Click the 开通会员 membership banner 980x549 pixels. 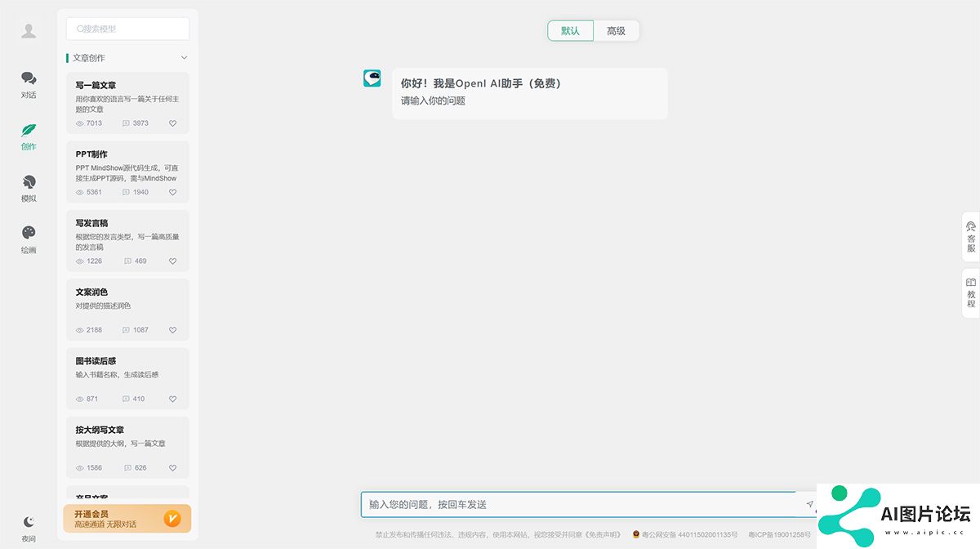(127, 519)
